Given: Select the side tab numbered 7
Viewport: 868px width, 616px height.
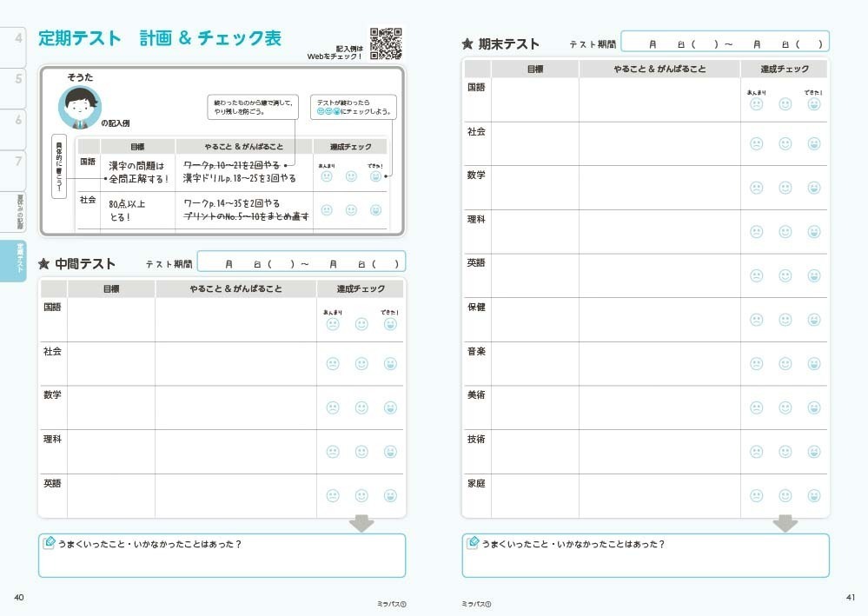Looking at the screenshot, I should pyautogui.click(x=17, y=162).
